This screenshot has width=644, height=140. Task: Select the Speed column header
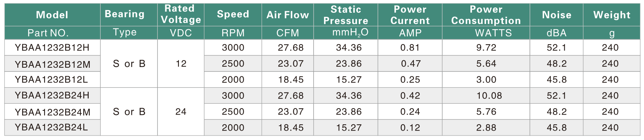[233, 14]
